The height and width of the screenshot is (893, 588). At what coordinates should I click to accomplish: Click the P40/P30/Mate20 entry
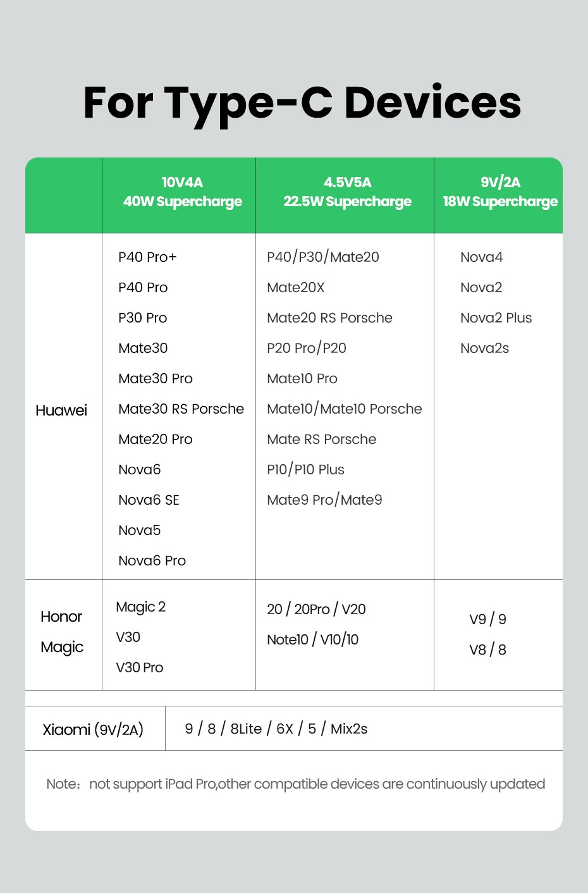pyautogui.click(x=323, y=257)
